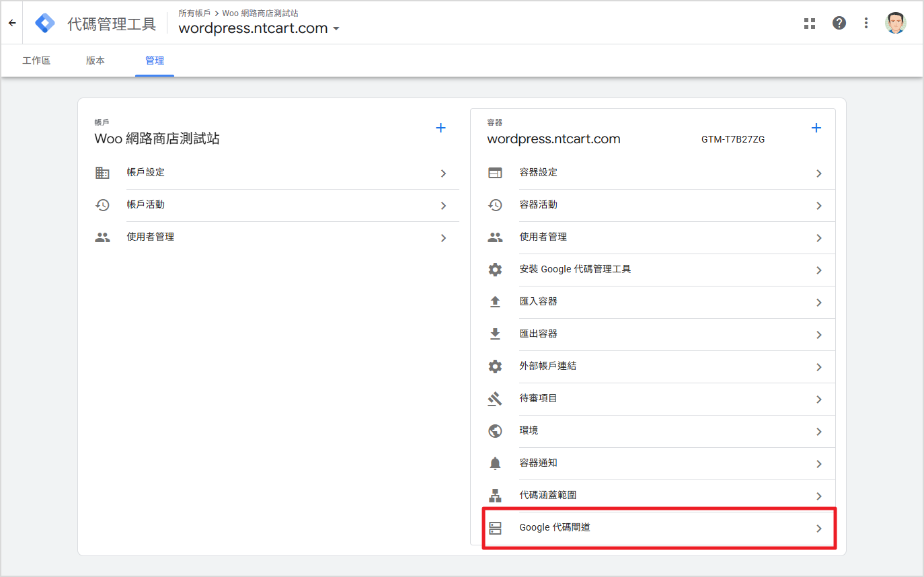Screen dimensions: 924x577
Task: Click the people icon in 帳戶 panel
Action: click(102, 237)
